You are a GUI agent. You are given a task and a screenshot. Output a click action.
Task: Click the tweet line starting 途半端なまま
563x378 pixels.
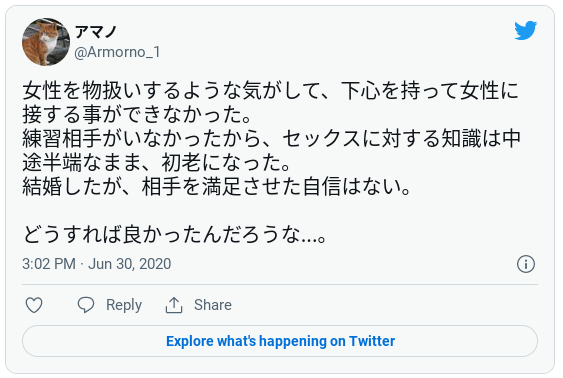[x=156, y=163]
